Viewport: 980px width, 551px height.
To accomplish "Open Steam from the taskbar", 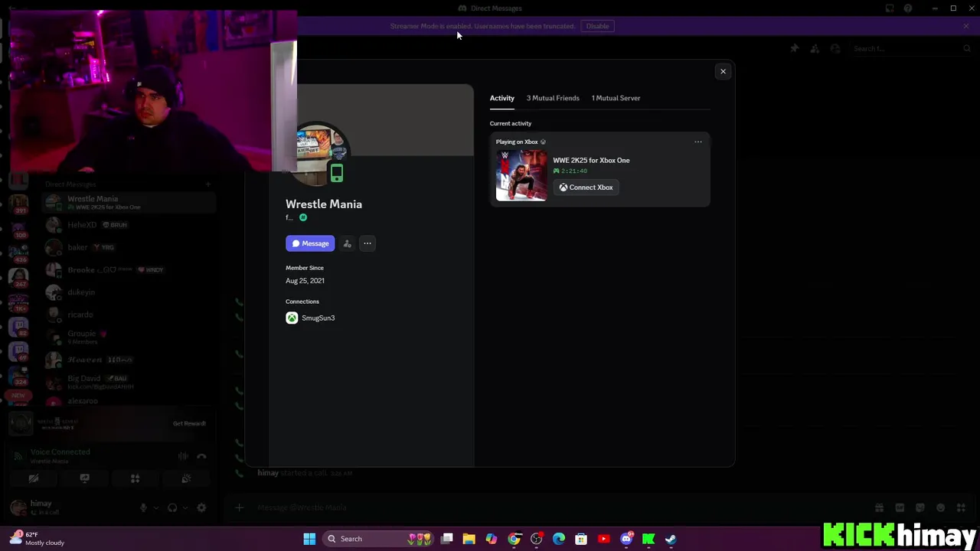I will pyautogui.click(x=671, y=539).
